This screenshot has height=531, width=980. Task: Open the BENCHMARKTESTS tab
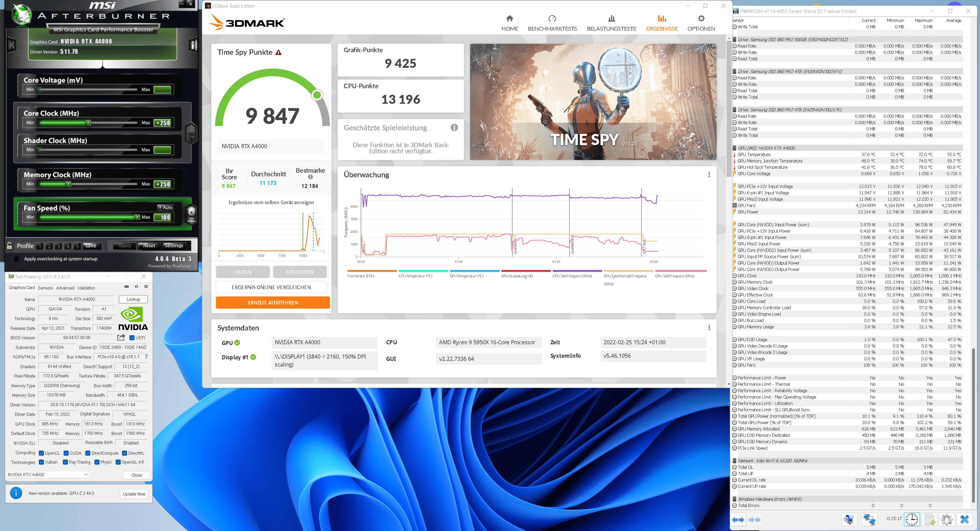552,23
